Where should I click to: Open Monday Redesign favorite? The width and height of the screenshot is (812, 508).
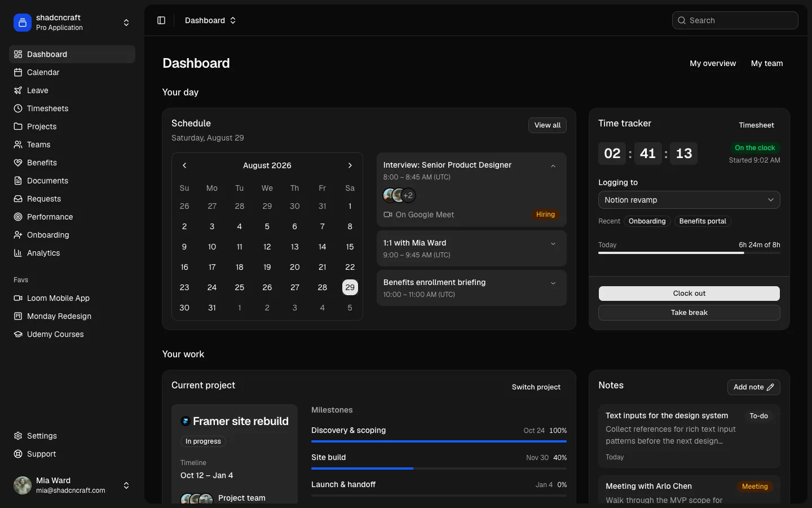click(72, 316)
